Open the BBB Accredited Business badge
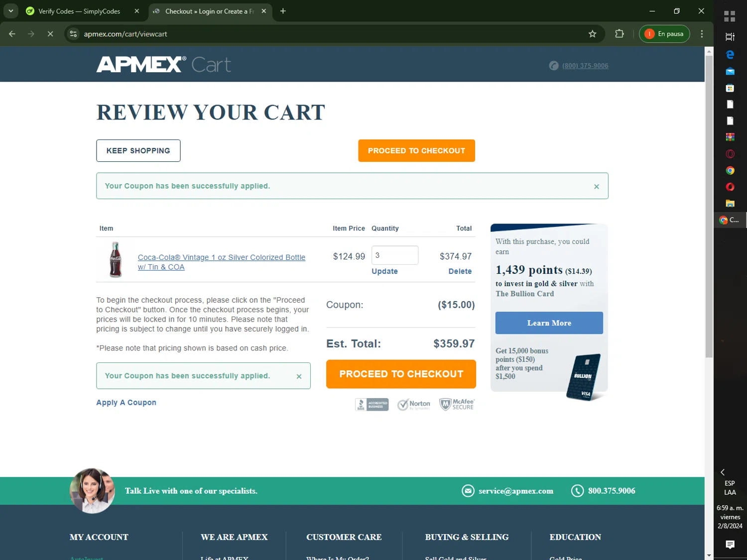The height and width of the screenshot is (560, 747). click(x=372, y=405)
